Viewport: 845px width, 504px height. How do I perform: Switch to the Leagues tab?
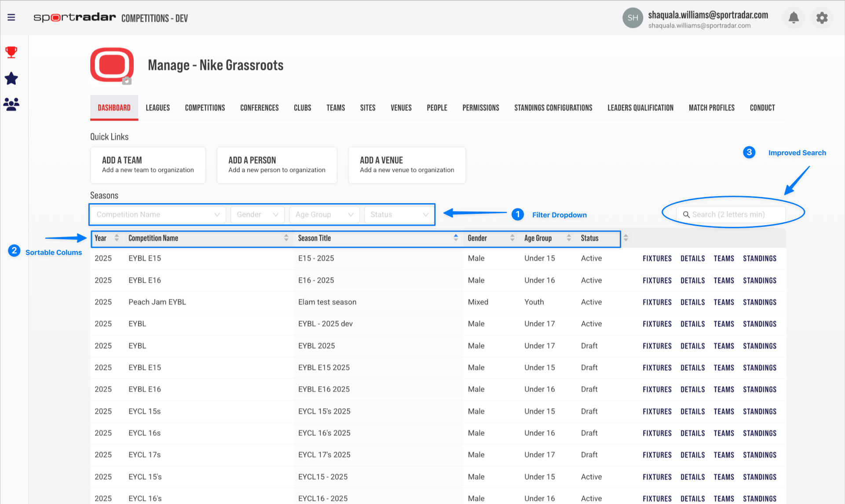157,108
